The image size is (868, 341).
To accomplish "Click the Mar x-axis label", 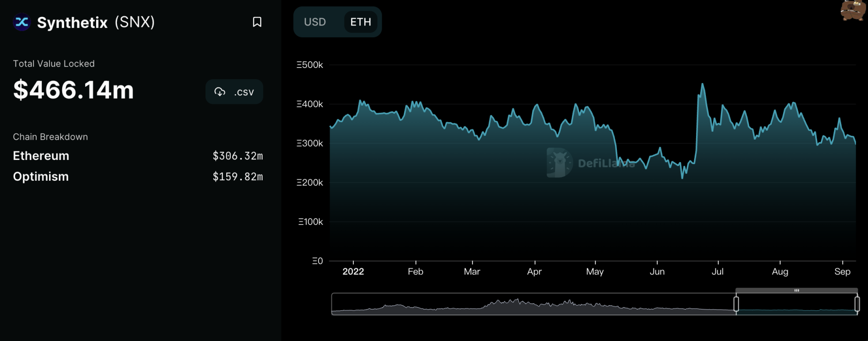I will (472, 272).
